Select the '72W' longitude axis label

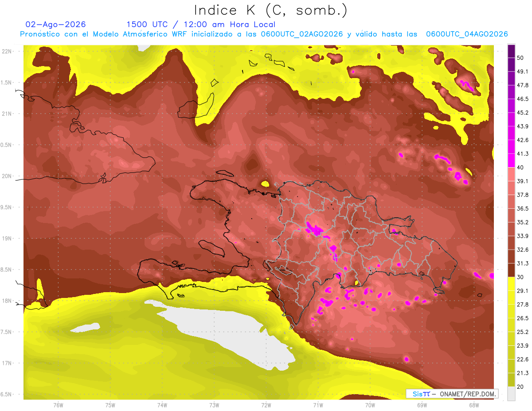pos(266,405)
